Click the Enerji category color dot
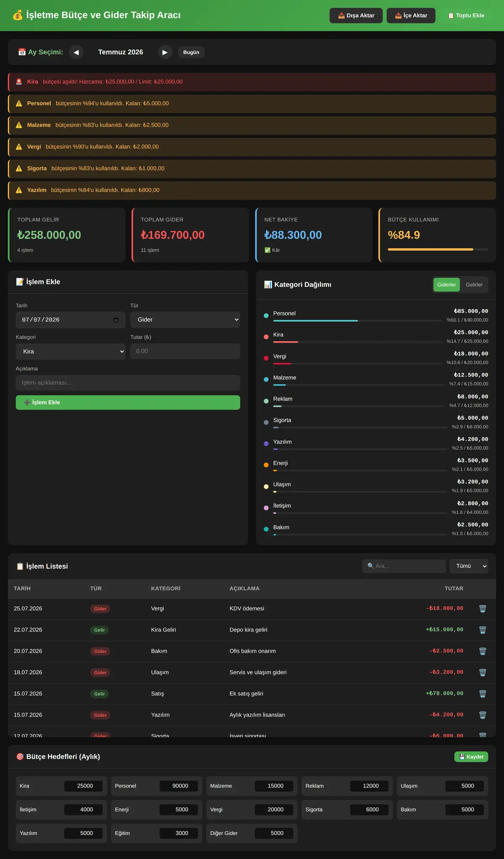Viewport: 504px width, 859px height. pyautogui.click(x=266, y=465)
